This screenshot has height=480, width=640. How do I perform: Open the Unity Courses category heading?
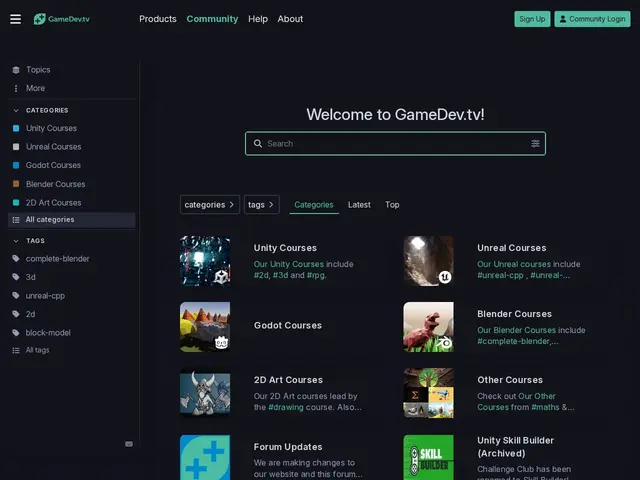285,248
